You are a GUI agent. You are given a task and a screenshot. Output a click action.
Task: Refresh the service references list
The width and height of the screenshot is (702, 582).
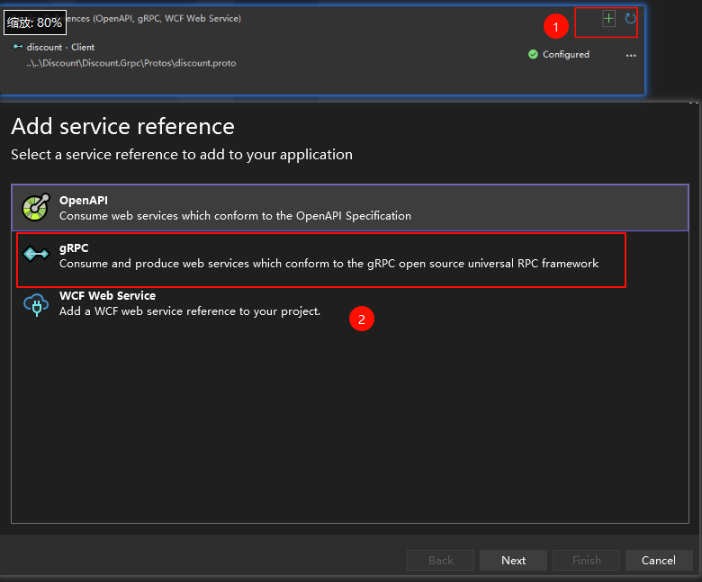pos(630,19)
